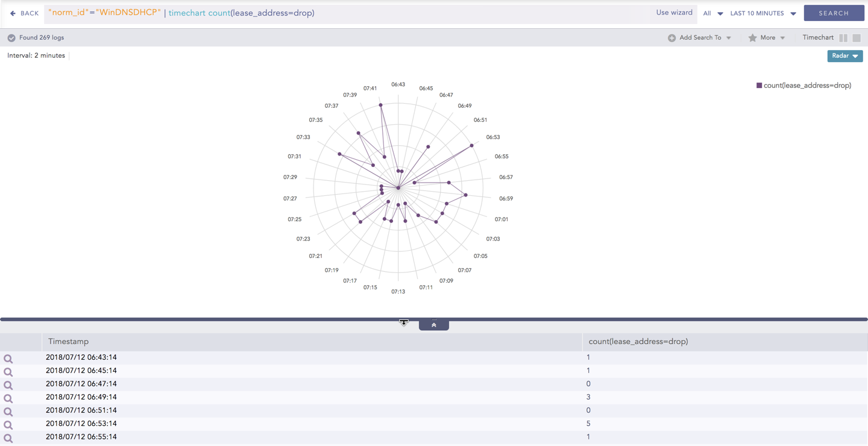
Task: Click magnifier icon for 06:49:14 row
Action: (8, 398)
